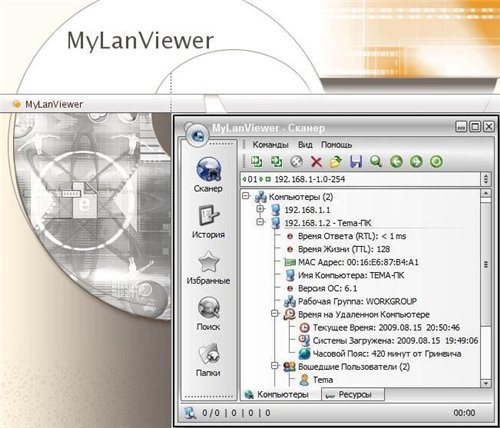
Task: Click the first green scan toolbar icon
Action: tap(256, 162)
